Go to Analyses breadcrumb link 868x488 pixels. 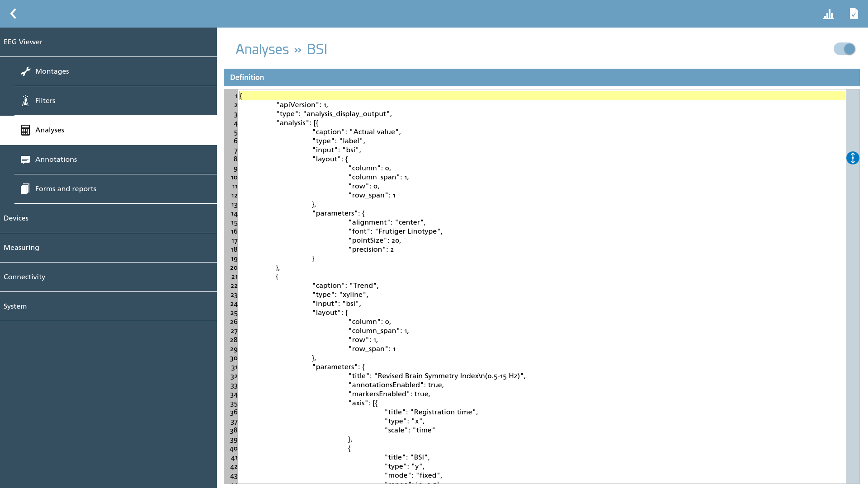click(x=262, y=49)
